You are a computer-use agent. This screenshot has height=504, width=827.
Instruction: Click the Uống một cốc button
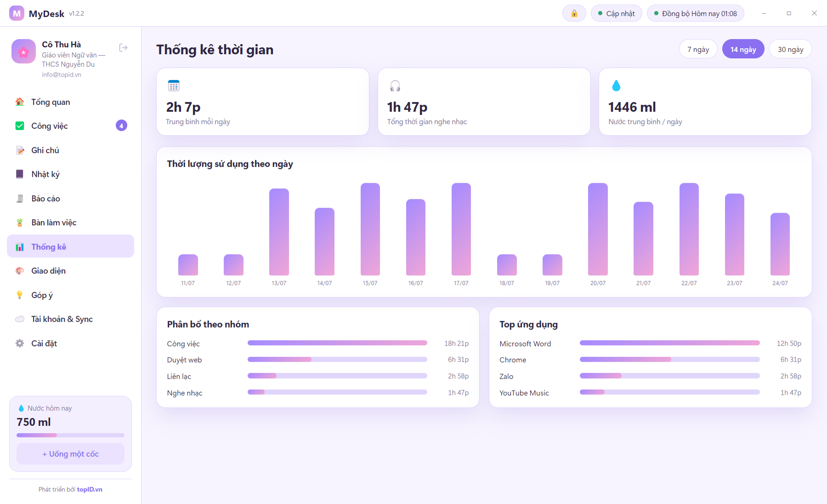pyautogui.click(x=70, y=454)
